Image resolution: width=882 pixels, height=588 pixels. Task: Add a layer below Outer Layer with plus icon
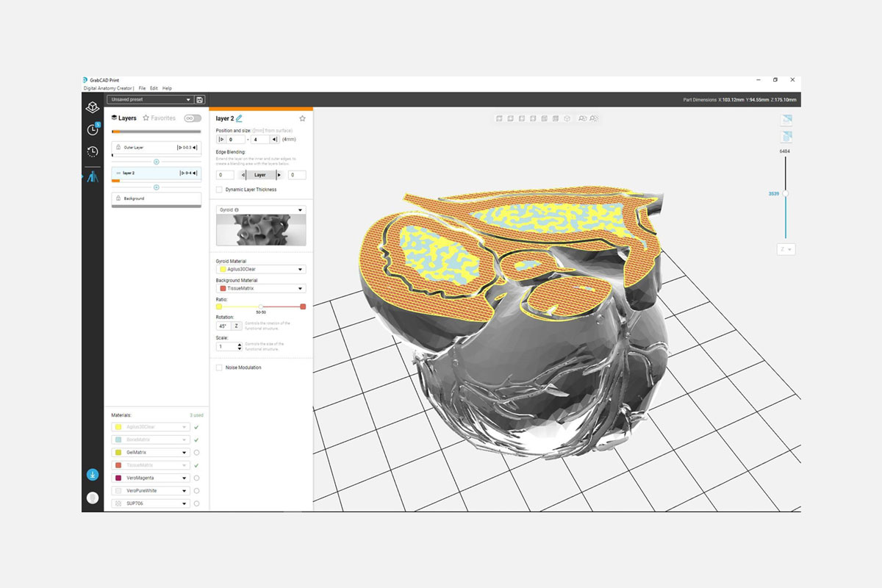pyautogui.click(x=156, y=162)
